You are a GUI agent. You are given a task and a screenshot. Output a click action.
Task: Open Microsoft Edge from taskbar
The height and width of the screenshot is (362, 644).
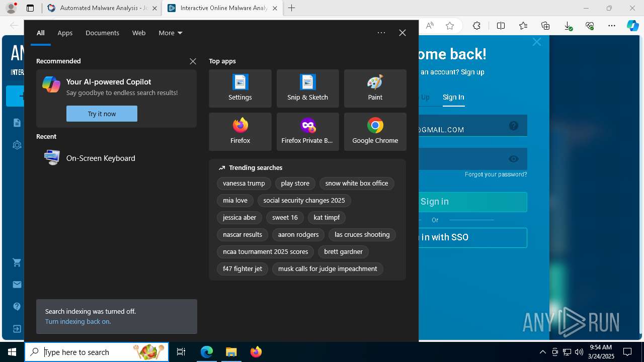pos(207,352)
